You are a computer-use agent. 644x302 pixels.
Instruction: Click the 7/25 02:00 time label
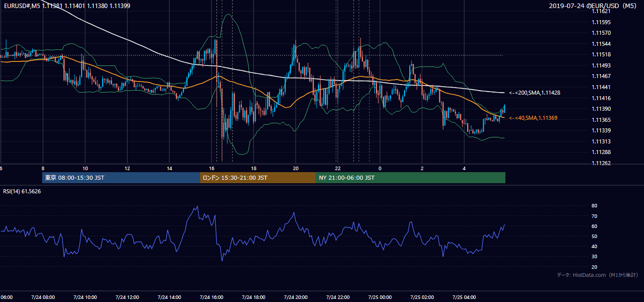(422, 297)
